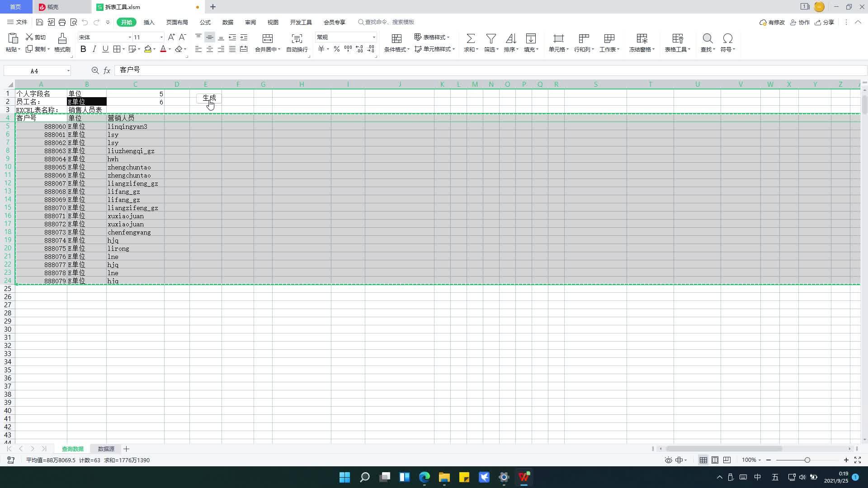
Task: Click the insert function fx icon
Action: tap(107, 70)
